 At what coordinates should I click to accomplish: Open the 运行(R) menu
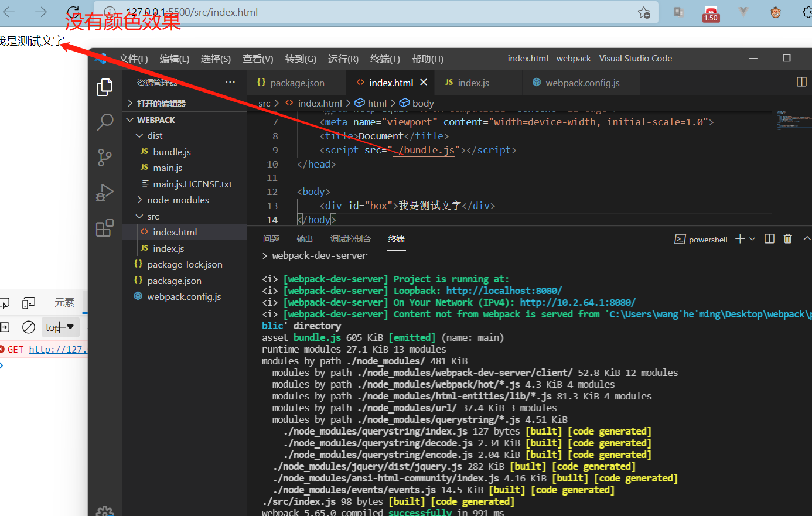pos(343,59)
